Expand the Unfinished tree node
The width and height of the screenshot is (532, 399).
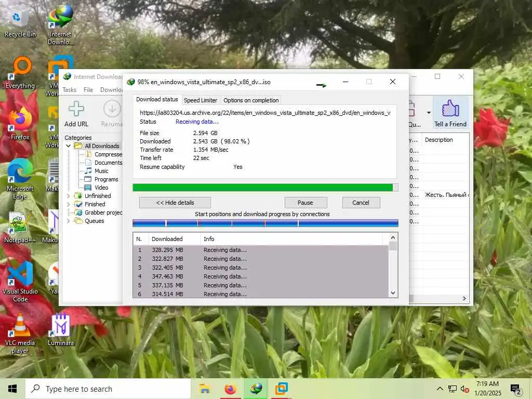pyautogui.click(x=68, y=196)
